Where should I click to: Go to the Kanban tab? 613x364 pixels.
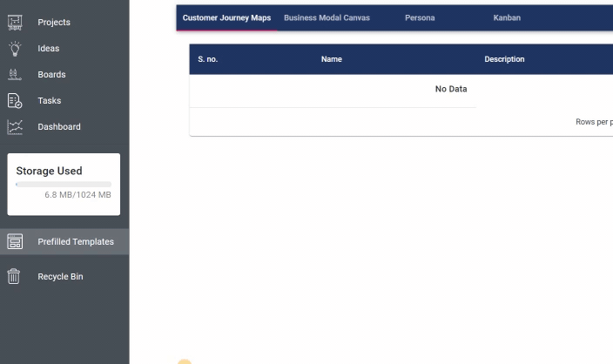point(507,17)
